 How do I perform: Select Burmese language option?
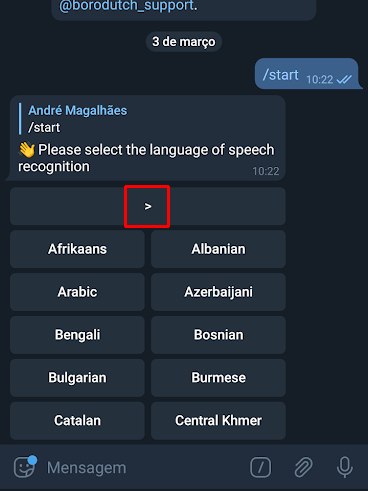[218, 378]
